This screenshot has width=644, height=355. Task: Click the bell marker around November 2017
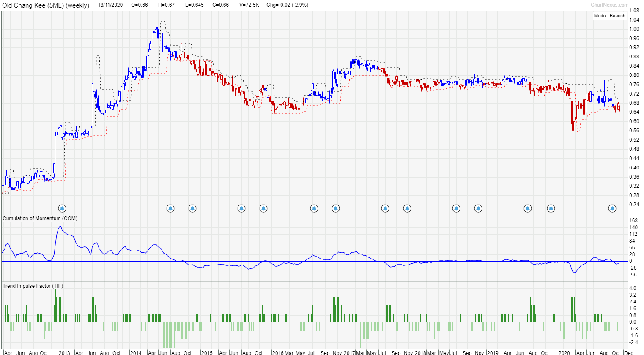(407, 208)
